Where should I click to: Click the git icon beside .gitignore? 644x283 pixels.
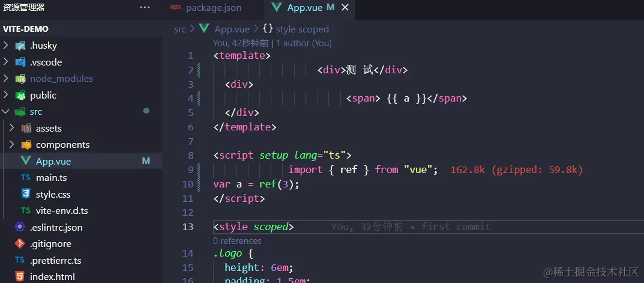(20, 243)
